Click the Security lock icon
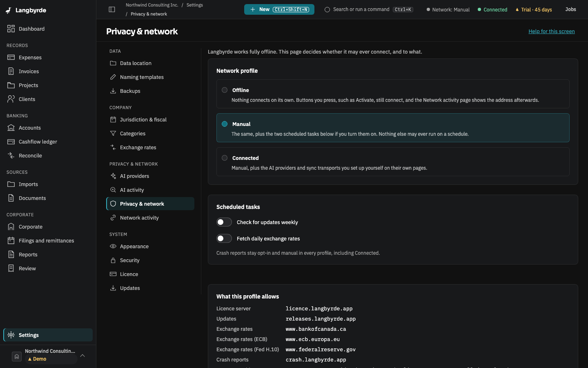This screenshot has height=368, width=588. tap(113, 260)
